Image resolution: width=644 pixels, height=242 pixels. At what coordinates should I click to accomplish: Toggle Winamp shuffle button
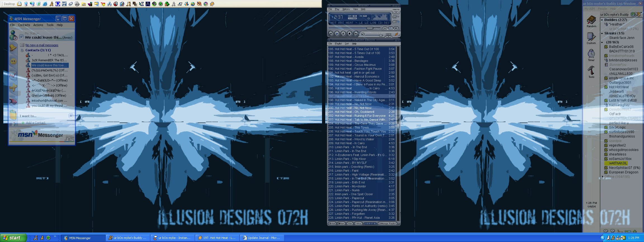click(394, 22)
